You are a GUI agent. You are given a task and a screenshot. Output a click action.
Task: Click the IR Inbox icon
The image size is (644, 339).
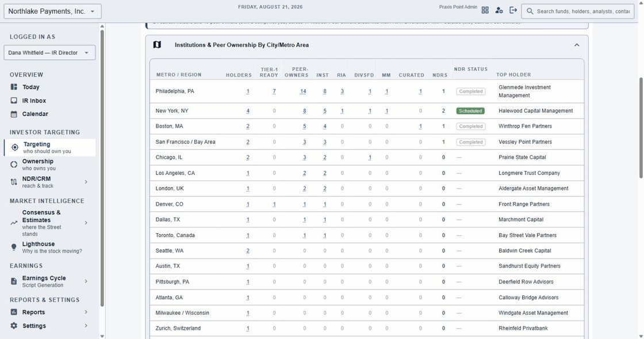pos(14,101)
